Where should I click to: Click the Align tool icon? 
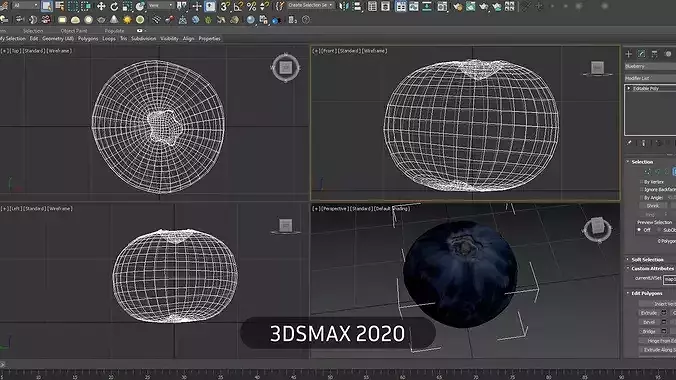point(357,6)
